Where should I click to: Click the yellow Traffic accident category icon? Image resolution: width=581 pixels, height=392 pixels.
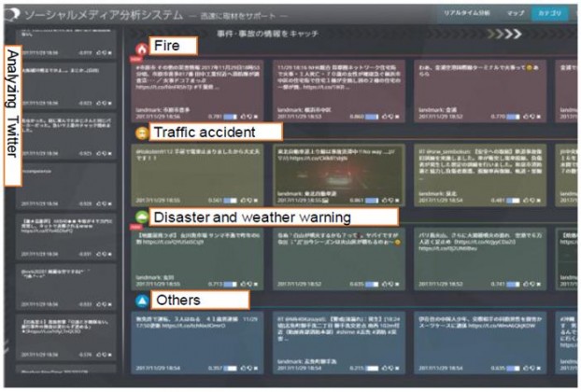tap(142, 133)
